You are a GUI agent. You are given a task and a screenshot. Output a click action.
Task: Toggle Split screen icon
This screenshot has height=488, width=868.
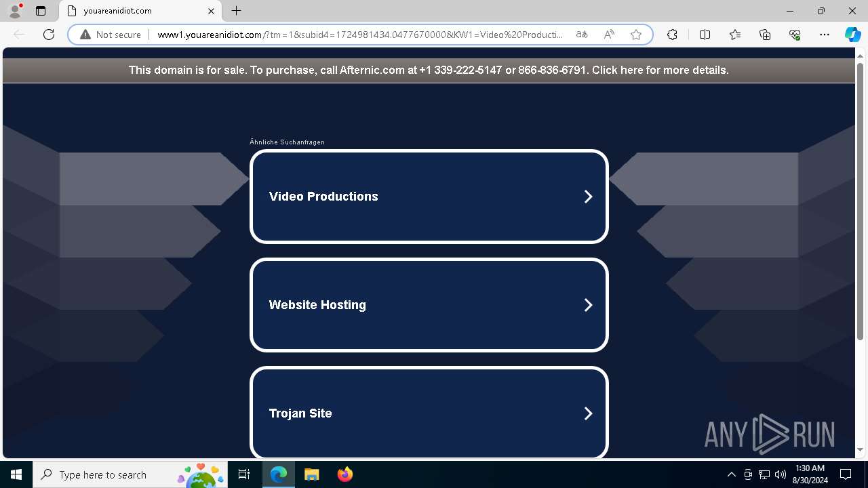pyautogui.click(x=705, y=35)
